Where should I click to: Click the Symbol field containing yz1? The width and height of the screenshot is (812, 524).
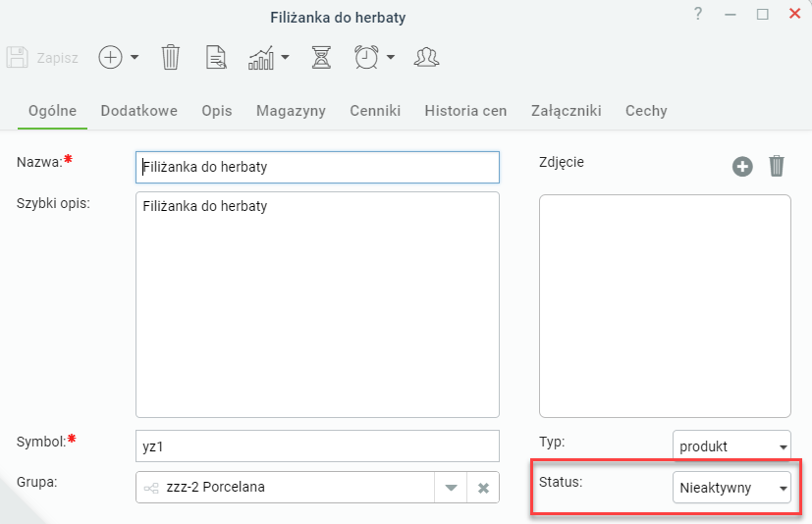coord(317,445)
